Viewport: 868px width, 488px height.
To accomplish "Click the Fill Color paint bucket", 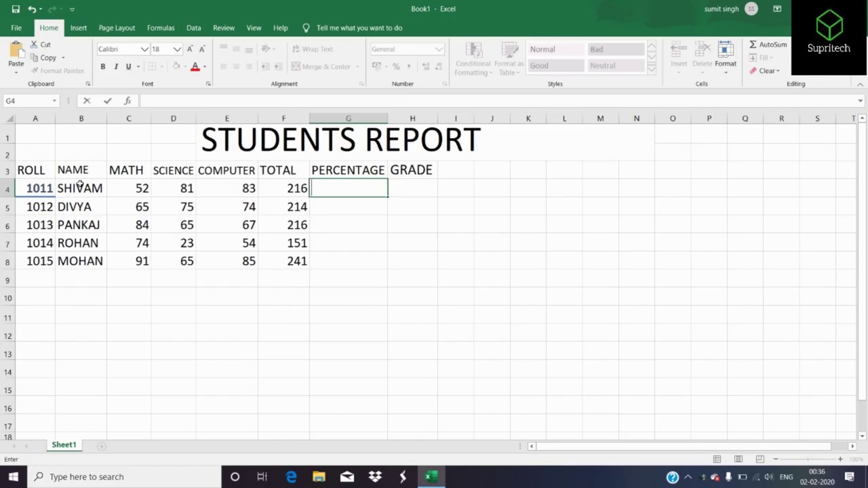I will pyautogui.click(x=176, y=66).
